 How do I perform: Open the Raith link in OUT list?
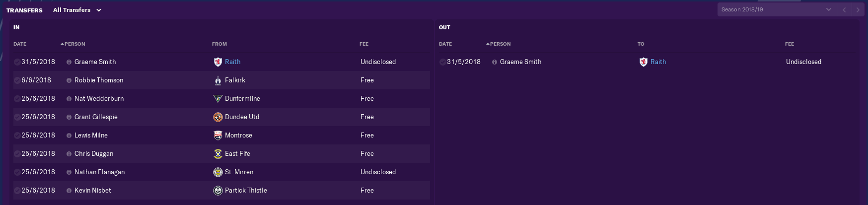(x=658, y=62)
